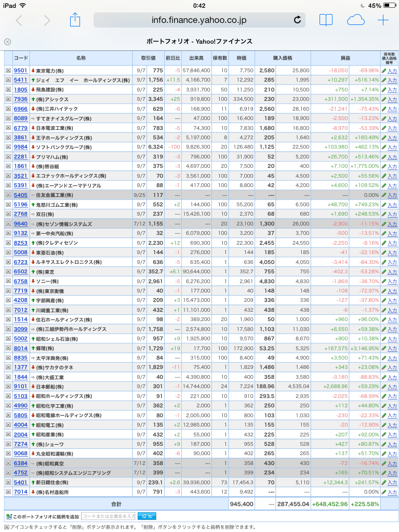
Task: Tap the Safari back arrow
Action: (19, 21)
